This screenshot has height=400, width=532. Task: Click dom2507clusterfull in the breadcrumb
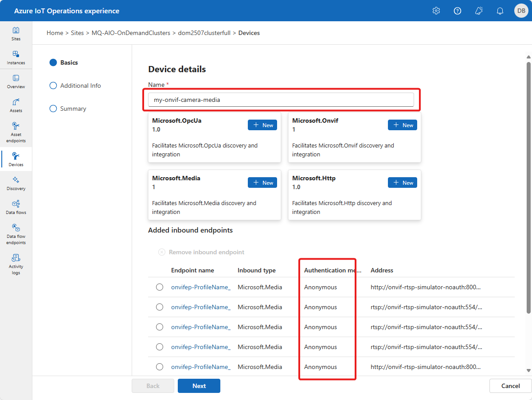[x=204, y=33]
